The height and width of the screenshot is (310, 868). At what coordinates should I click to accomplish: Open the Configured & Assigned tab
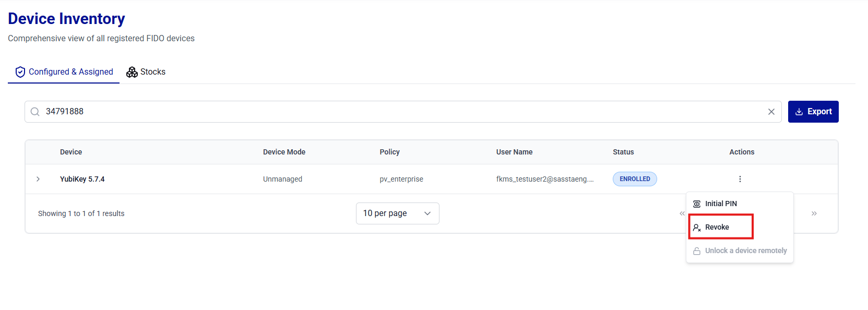coord(64,72)
